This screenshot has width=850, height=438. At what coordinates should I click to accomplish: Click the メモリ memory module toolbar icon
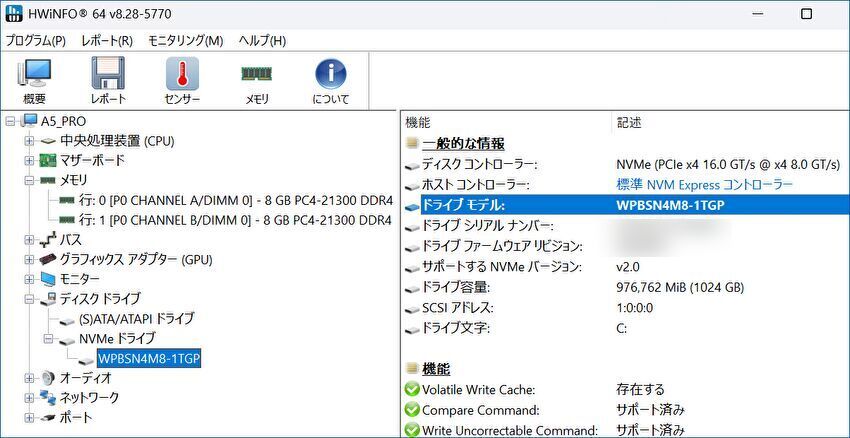257,80
